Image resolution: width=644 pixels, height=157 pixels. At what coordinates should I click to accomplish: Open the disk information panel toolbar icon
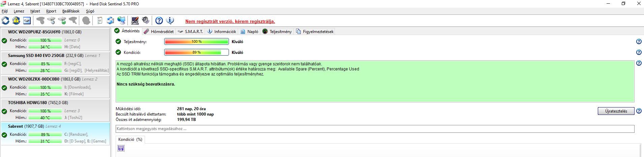27,21
